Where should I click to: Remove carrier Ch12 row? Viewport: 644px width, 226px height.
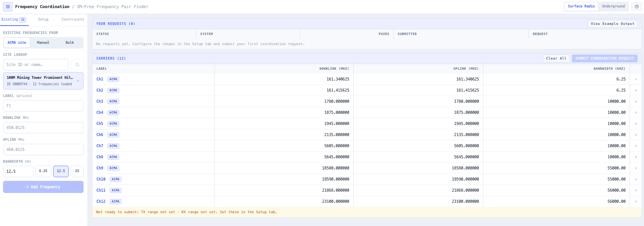(636, 201)
